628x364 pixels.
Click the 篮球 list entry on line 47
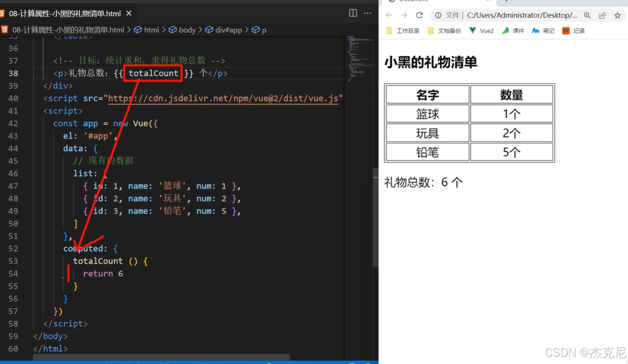[x=162, y=186]
